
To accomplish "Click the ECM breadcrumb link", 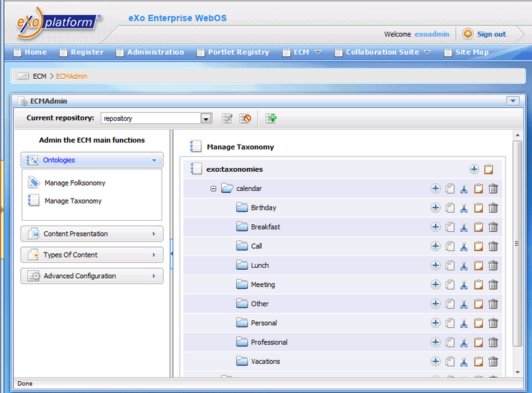I will tap(39, 76).
